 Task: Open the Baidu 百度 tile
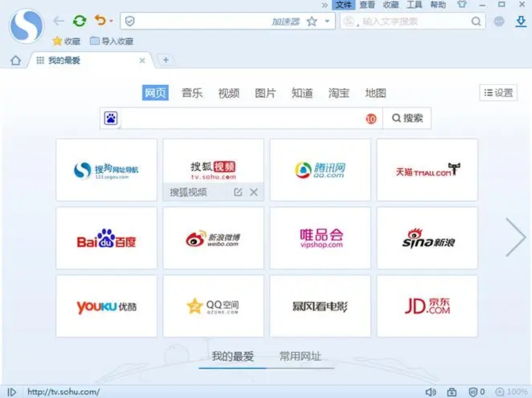pos(106,238)
